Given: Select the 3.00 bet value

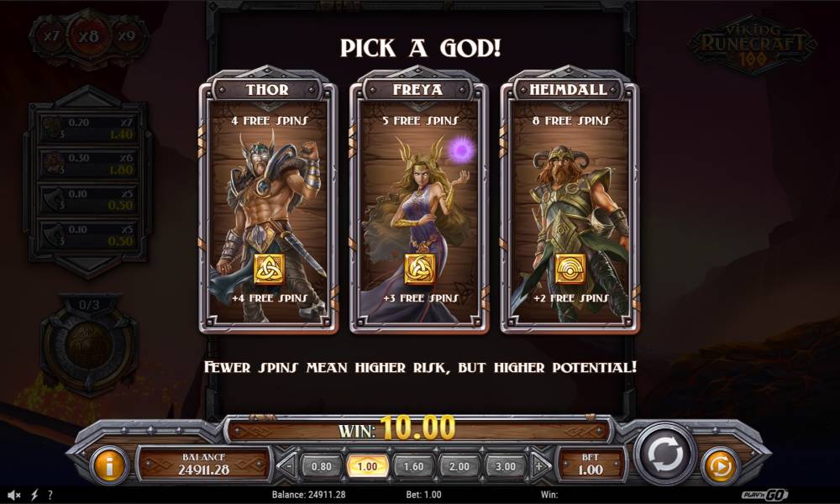Looking at the screenshot, I should [x=505, y=466].
